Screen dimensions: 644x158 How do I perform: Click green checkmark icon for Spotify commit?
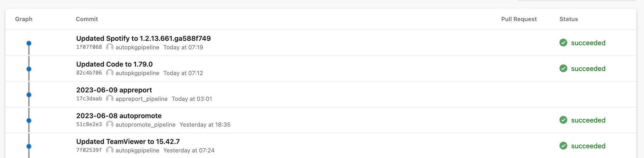pos(563,43)
